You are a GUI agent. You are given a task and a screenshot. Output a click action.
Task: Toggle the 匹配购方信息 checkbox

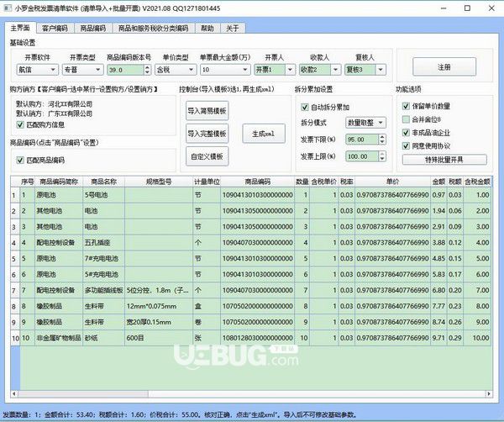[x=20, y=124]
